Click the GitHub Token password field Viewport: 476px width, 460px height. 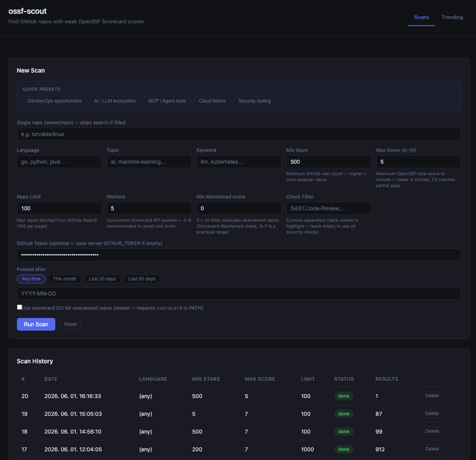pyautogui.click(x=239, y=255)
